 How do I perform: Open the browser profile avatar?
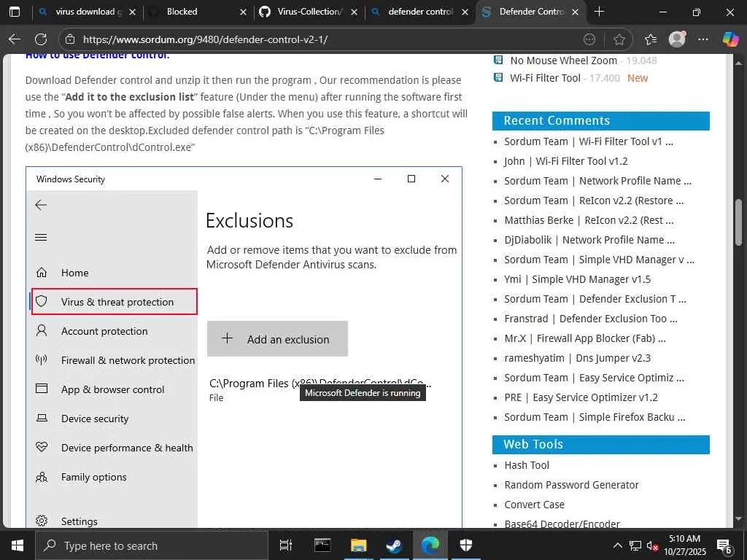[x=677, y=39]
